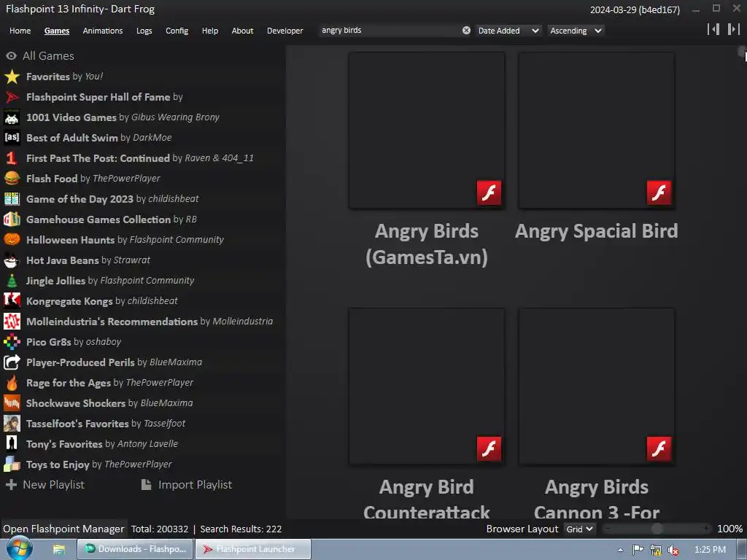The width and height of the screenshot is (747, 560).
Task: Click the Rage for the Ages flame icon
Action: [12, 383]
